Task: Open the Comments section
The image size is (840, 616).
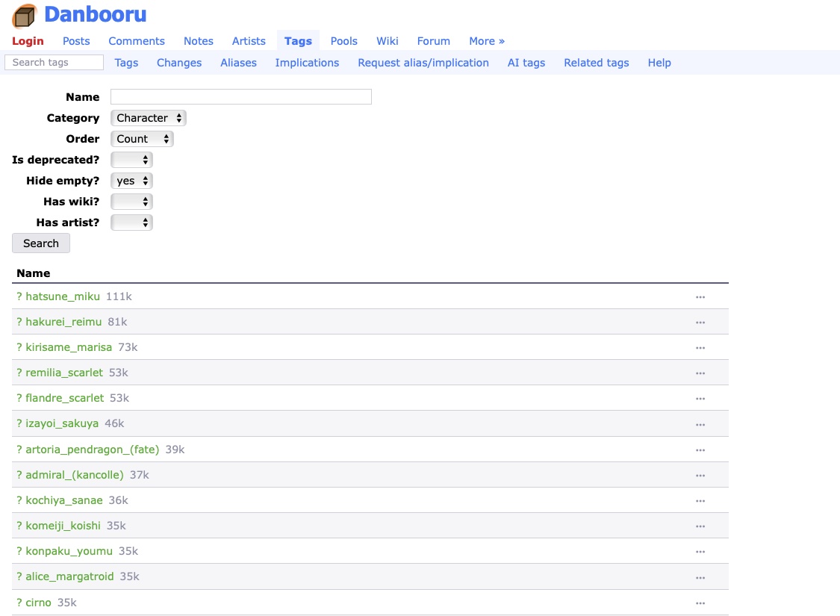Action: (137, 41)
